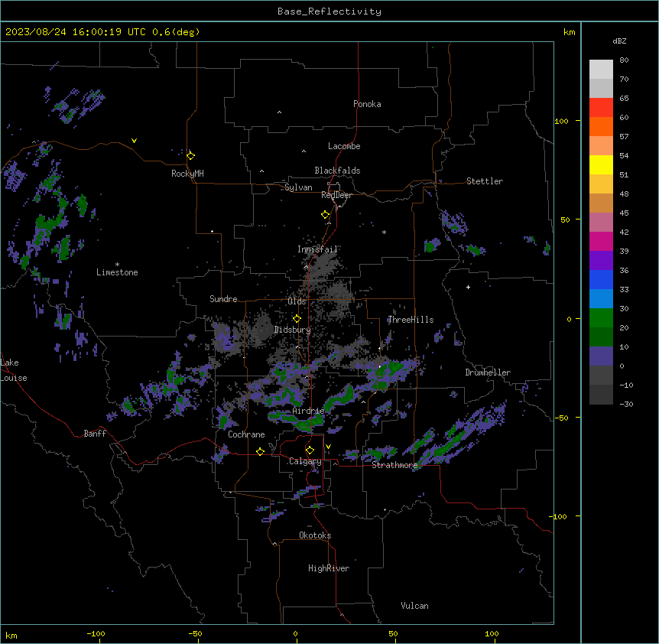Select the Didsbury label
Screen dimensions: 659x644
coord(293,330)
